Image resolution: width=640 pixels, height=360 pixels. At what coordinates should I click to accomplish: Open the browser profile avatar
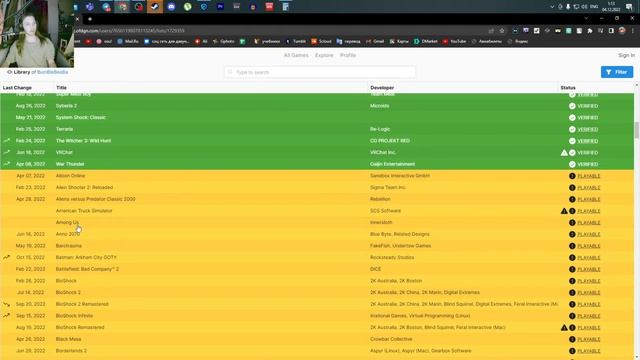tap(622, 31)
